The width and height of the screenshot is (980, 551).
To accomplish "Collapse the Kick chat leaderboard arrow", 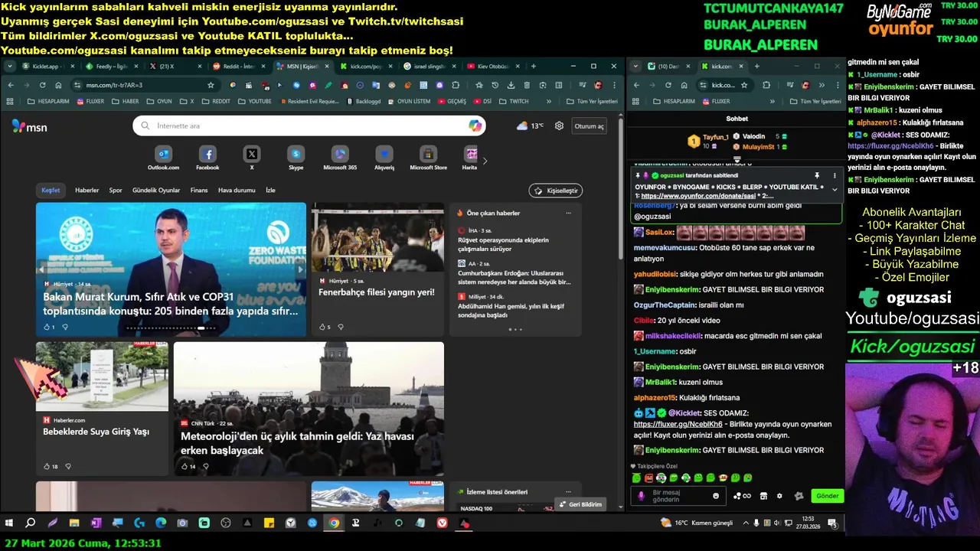I will 737,160.
